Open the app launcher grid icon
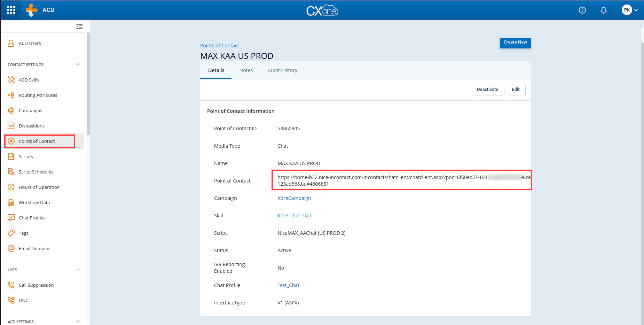Image resolution: width=644 pixels, height=325 pixels. (x=11, y=10)
